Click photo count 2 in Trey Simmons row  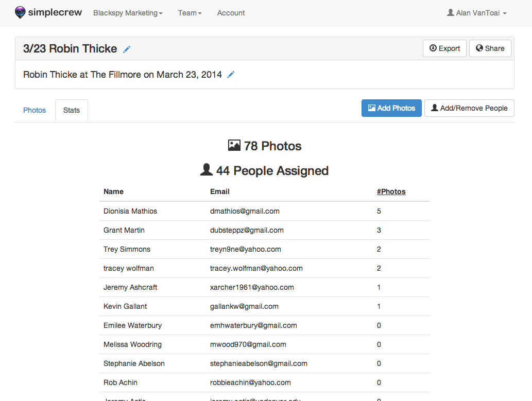379,249
